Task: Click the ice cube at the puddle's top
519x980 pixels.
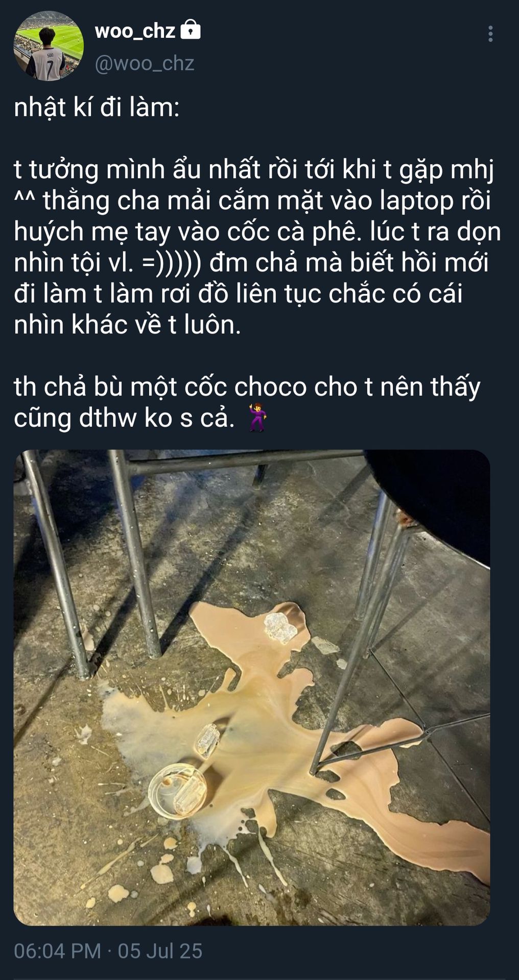Action: point(280,628)
